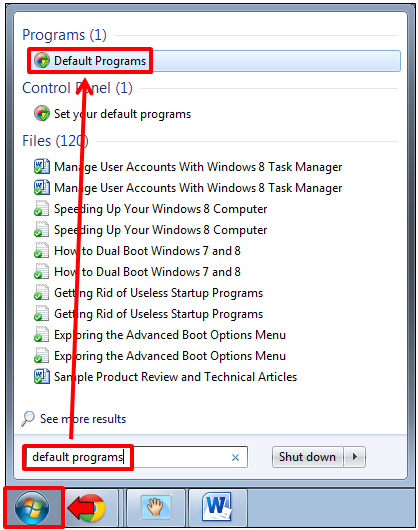Launch Google Chrome from the taskbar
The image size is (418, 530).
click(92, 508)
